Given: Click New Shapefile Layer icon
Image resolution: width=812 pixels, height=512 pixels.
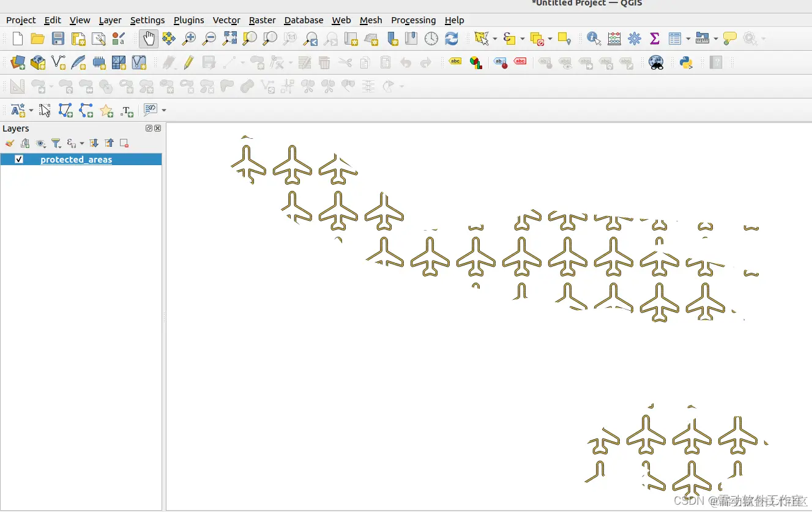Looking at the screenshot, I should (58, 62).
